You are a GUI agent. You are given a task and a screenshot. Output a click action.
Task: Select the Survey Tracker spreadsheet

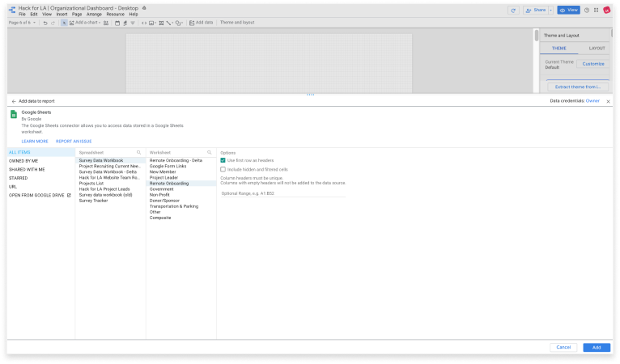[93, 200]
